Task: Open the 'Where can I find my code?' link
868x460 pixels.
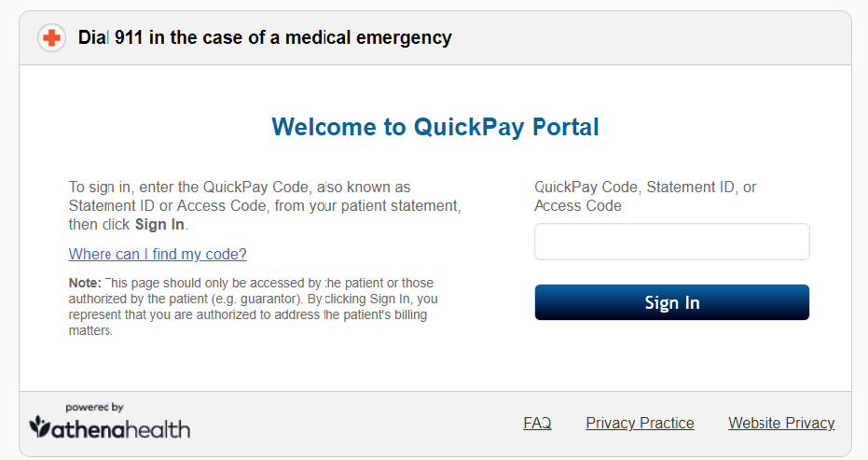Action: [x=158, y=254]
